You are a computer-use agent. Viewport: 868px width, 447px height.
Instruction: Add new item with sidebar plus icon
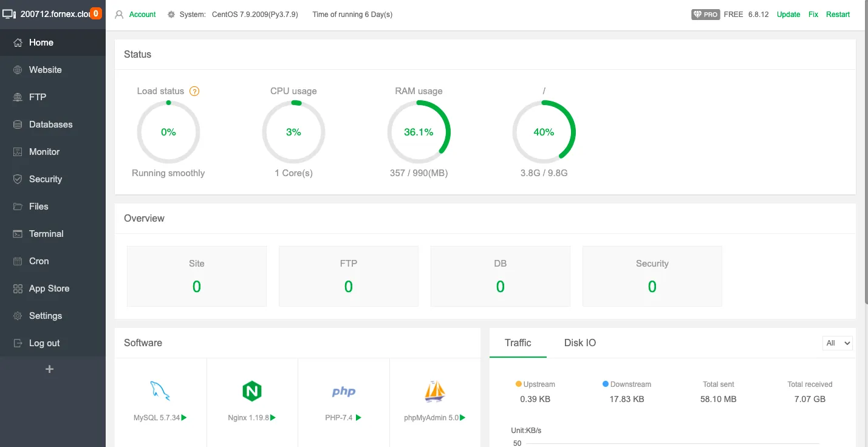click(50, 369)
